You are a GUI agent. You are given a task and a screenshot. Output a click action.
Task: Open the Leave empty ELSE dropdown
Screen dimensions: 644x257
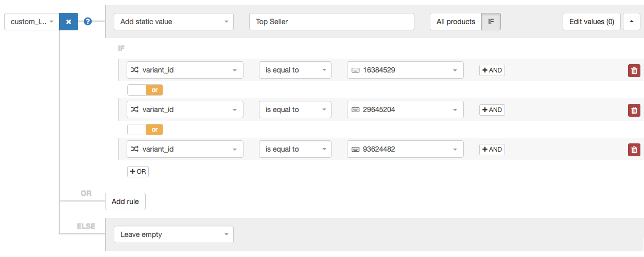[173, 234]
